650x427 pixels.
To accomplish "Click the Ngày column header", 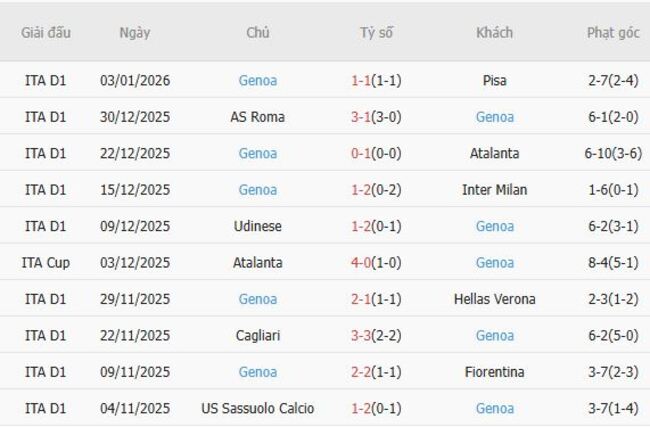I will 135,32.
